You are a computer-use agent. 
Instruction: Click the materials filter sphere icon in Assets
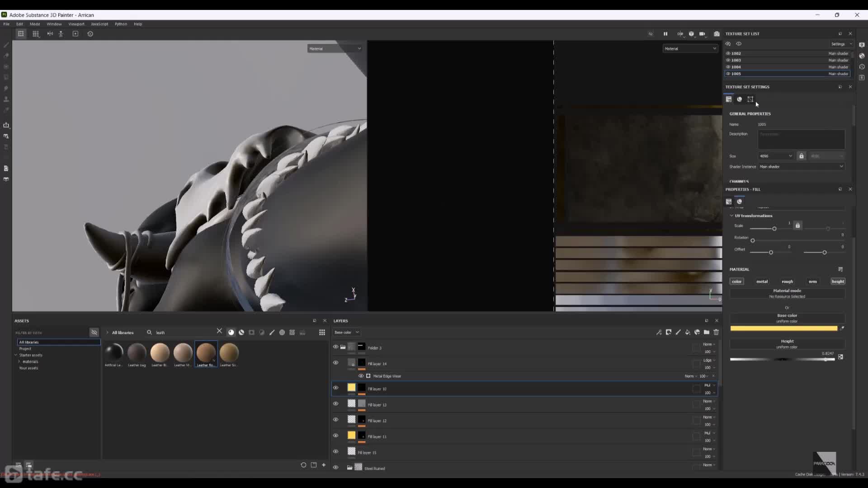point(231,333)
